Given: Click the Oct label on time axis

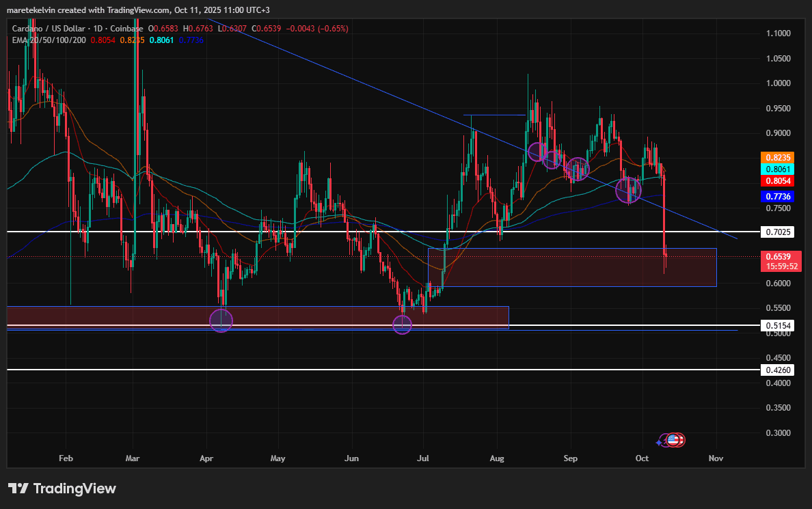Looking at the screenshot, I should point(642,458).
